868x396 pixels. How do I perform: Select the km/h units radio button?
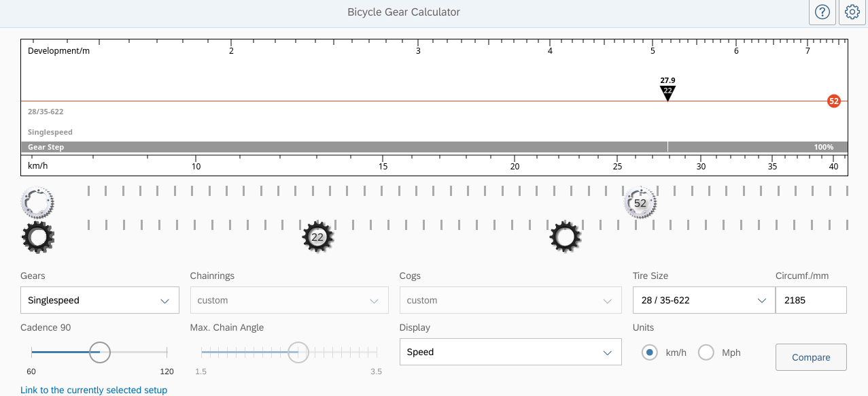pos(650,352)
